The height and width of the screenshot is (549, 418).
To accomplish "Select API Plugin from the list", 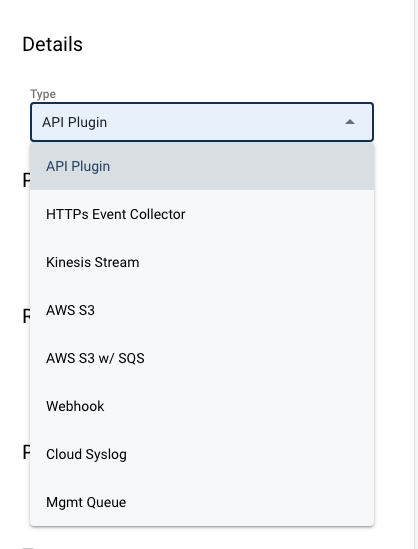I will tap(202, 166).
